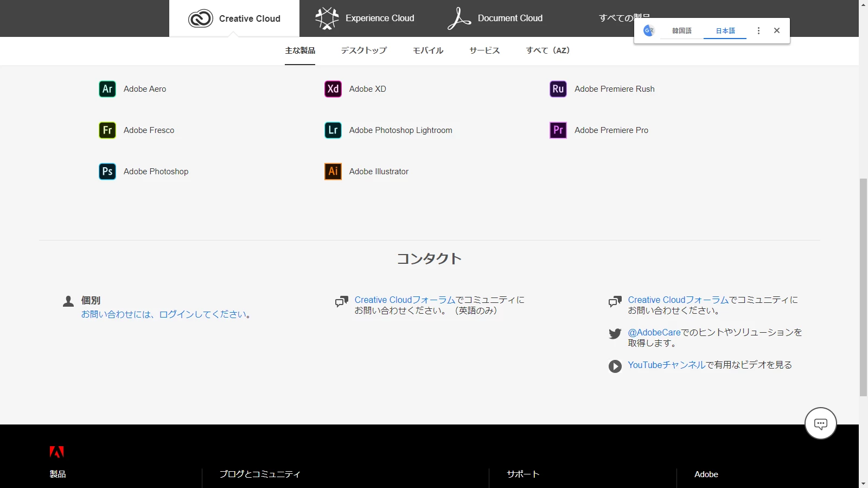
Task: Click the footer Adobe heading
Action: 706,474
